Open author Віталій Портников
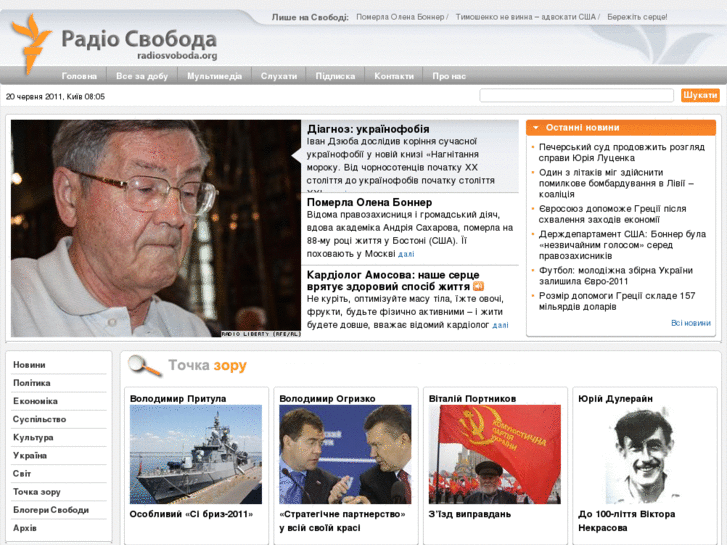727x545 pixels. (x=472, y=398)
